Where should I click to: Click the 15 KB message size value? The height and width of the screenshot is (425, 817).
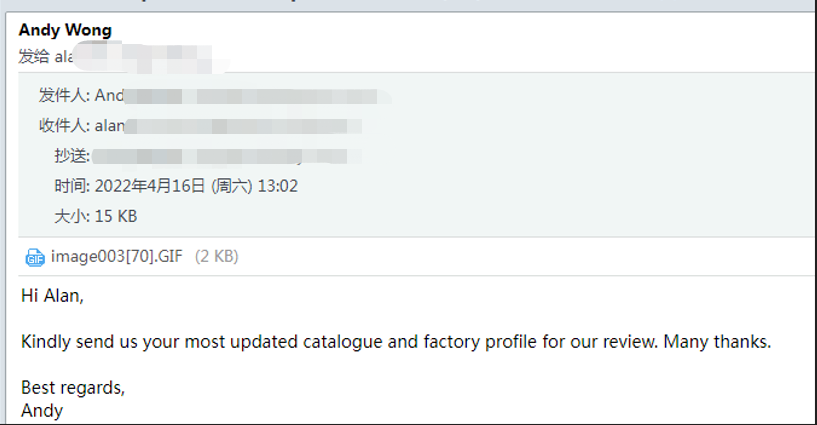tap(116, 216)
